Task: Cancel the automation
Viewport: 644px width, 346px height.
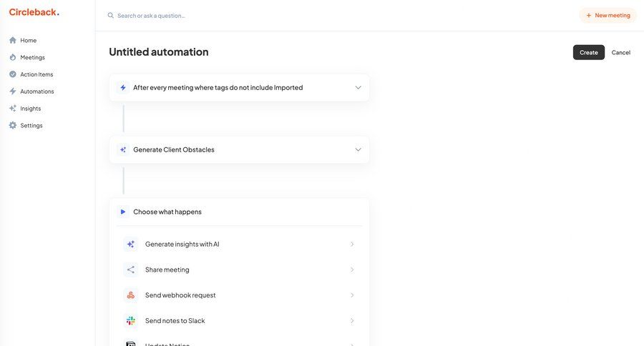Action: (x=620, y=52)
